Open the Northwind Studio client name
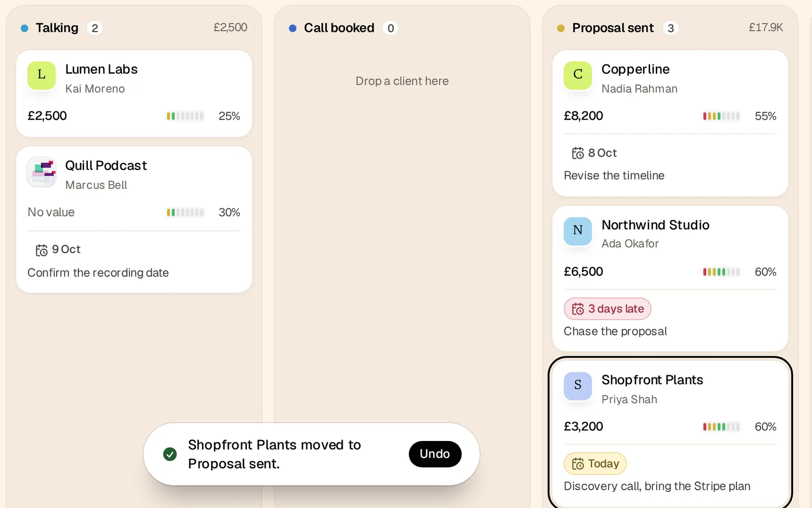 click(x=655, y=225)
